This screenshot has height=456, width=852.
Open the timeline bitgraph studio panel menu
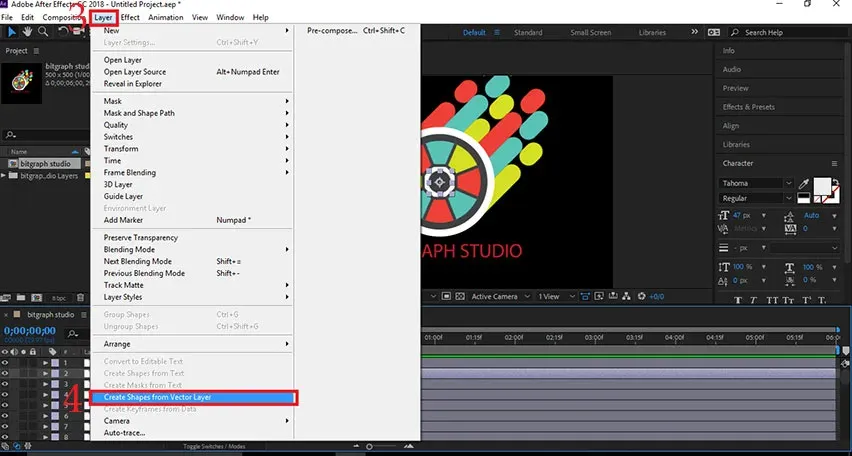click(x=84, y=315)
